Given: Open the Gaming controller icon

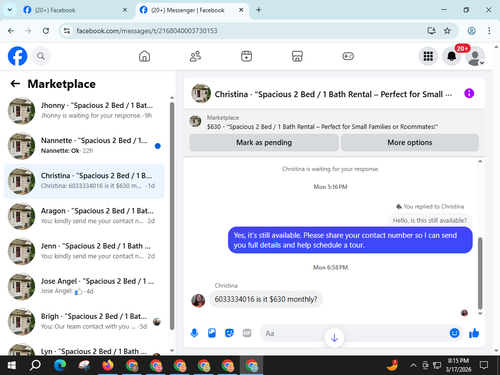Looking at the screenshot, I should tap(348, 56).
